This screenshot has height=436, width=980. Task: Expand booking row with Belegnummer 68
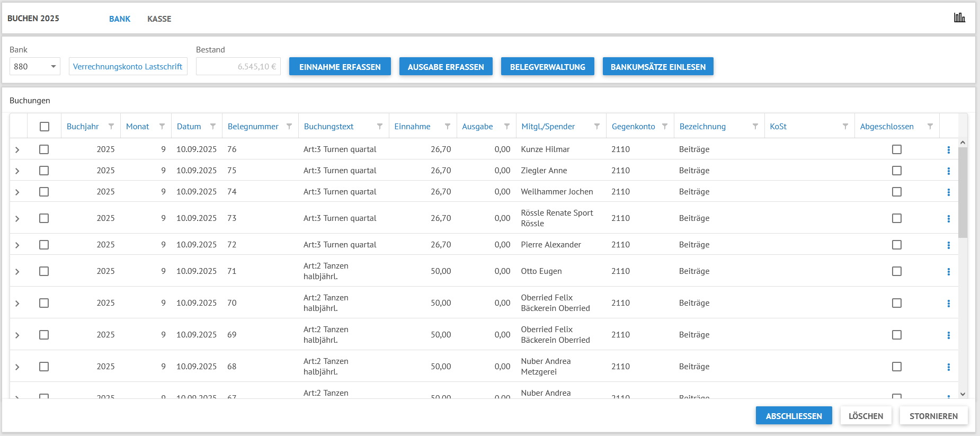pos(17,367)
